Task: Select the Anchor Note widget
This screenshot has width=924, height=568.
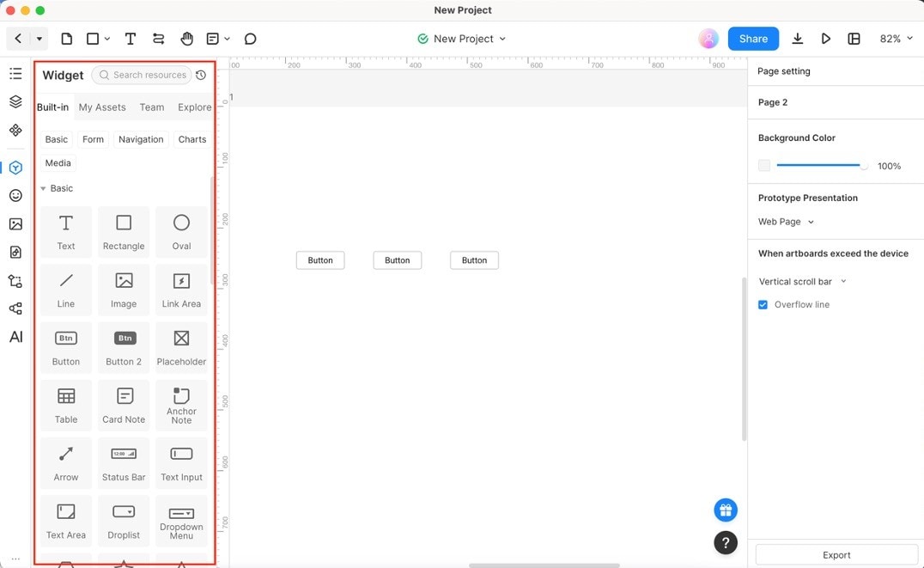Action: click(181, 406)
